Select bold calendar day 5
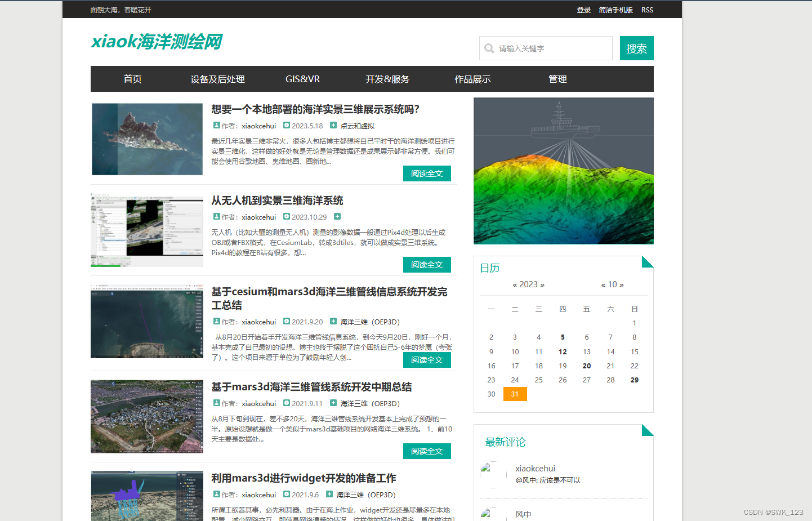 click(563, 337)
